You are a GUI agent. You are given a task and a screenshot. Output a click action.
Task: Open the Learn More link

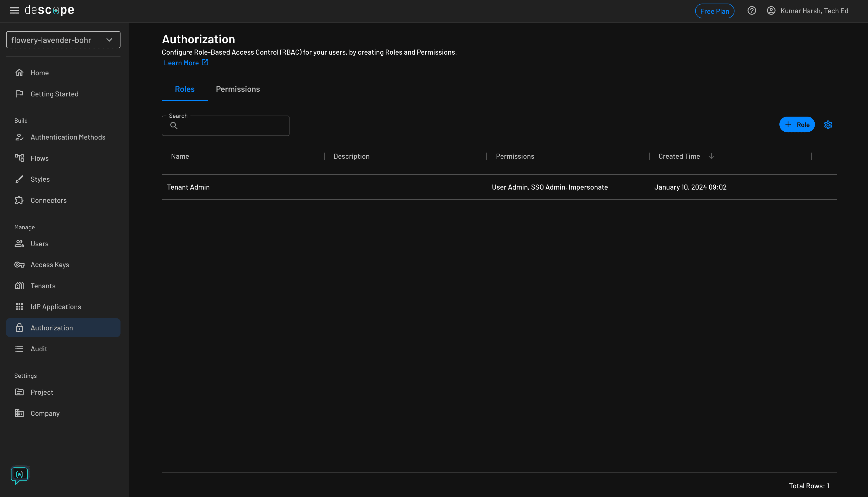[181, 63]
